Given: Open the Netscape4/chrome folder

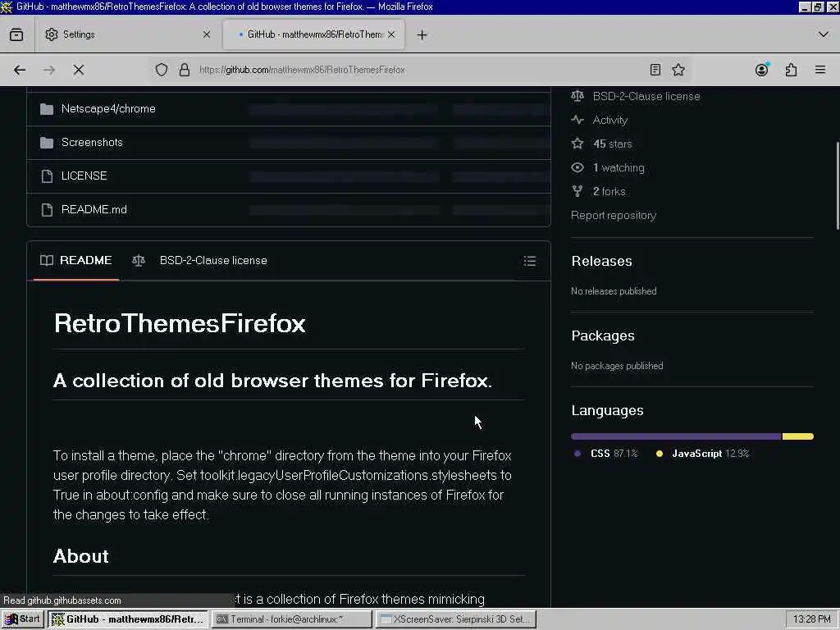Looking at the screenshot, I should click(108, 109).
